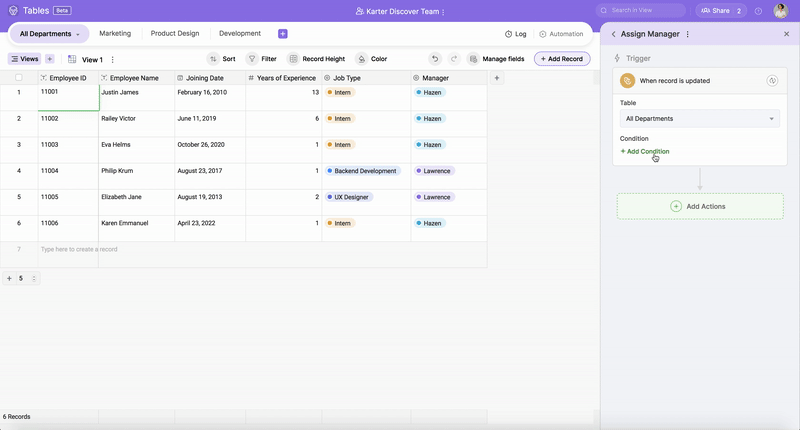
Task: Click the undo icon
Action: 435,59
